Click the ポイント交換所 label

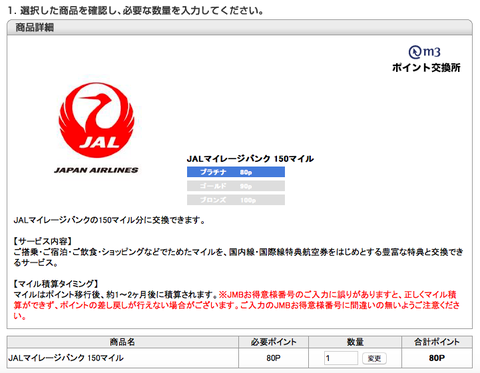[426, 68]
